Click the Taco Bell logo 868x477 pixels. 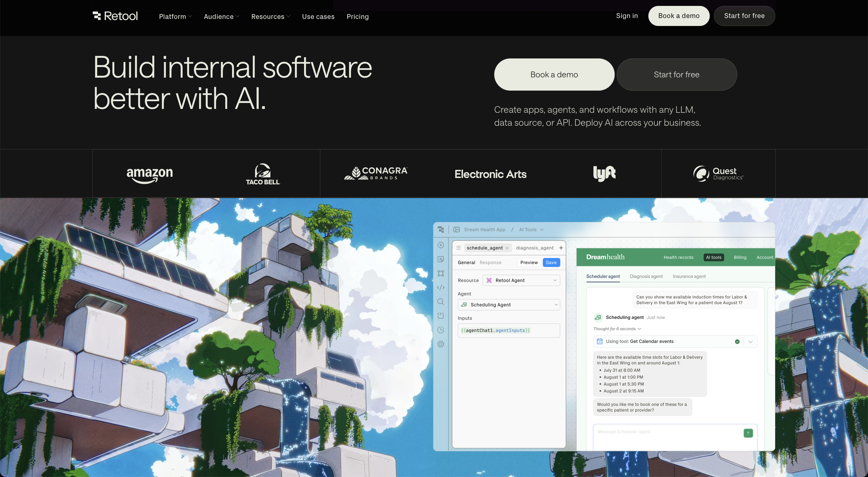click(x=263, y=174)
